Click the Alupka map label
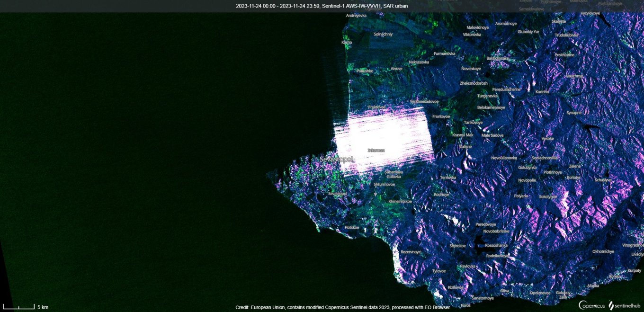644x312 pixels. click(593, 285)
